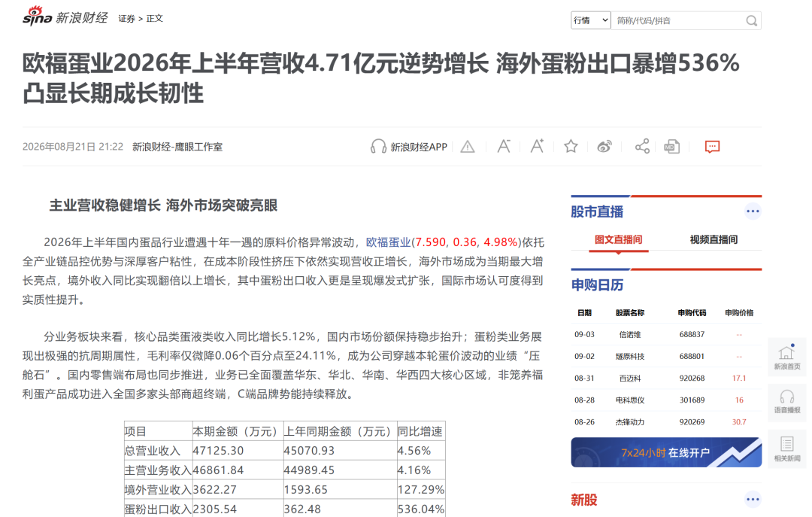Click the warning triangle report icon
The width and height of the screenshot is (812, 517).
(468, 147)
